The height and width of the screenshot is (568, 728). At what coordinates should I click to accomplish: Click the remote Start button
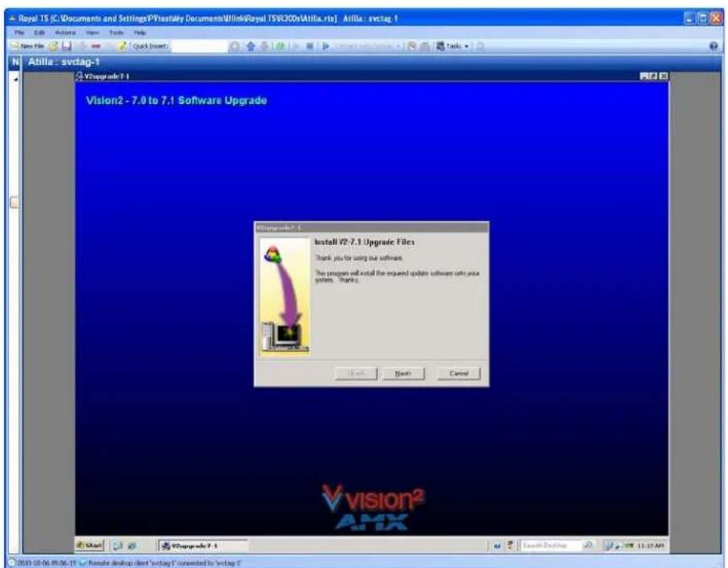[90, 545]
